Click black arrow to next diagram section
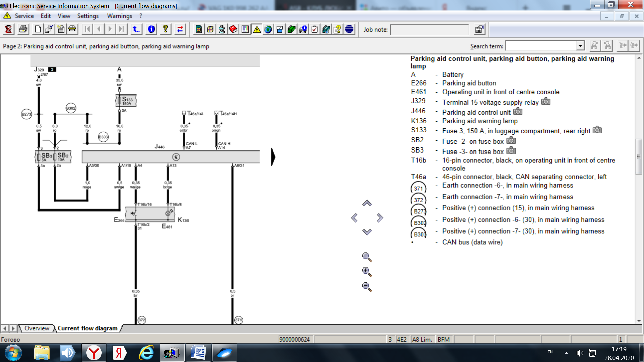The height and width of the screenshot is (362, 644). 273,157
